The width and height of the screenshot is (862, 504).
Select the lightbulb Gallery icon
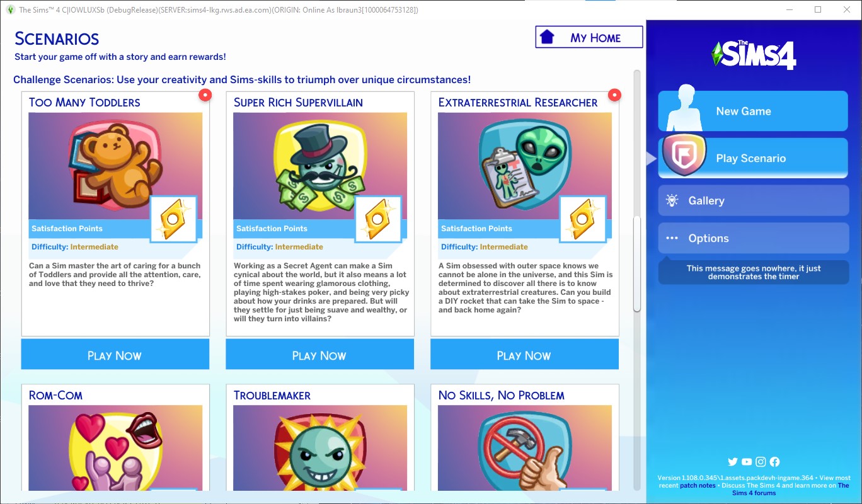click(672, 200)
